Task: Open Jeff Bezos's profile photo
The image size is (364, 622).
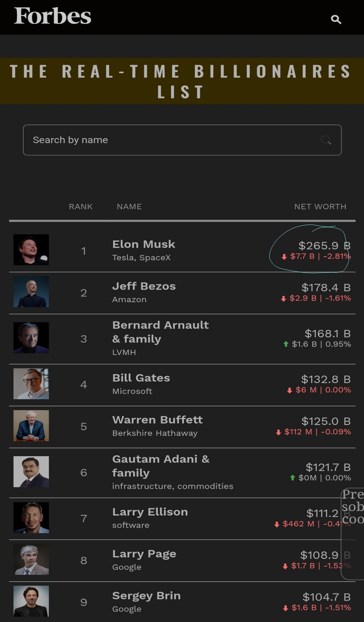Action: pyautogui.click(x=31, y=292)
